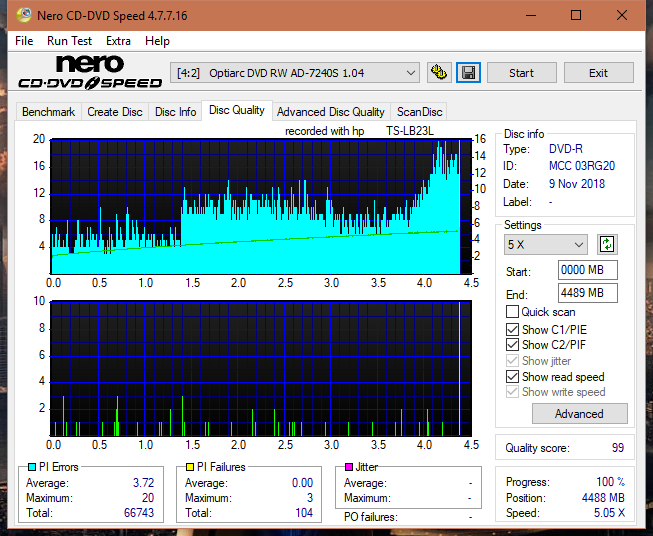Click the Advanced settings button
Image resolution: width=653 pixels, height=536 pixels.
(579, 414)
